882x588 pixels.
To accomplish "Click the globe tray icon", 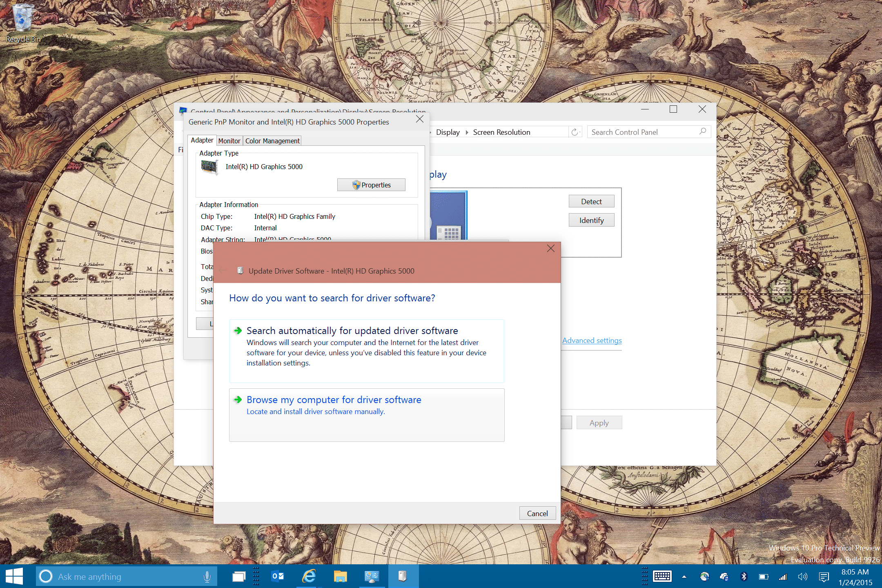I will point(704,577).
